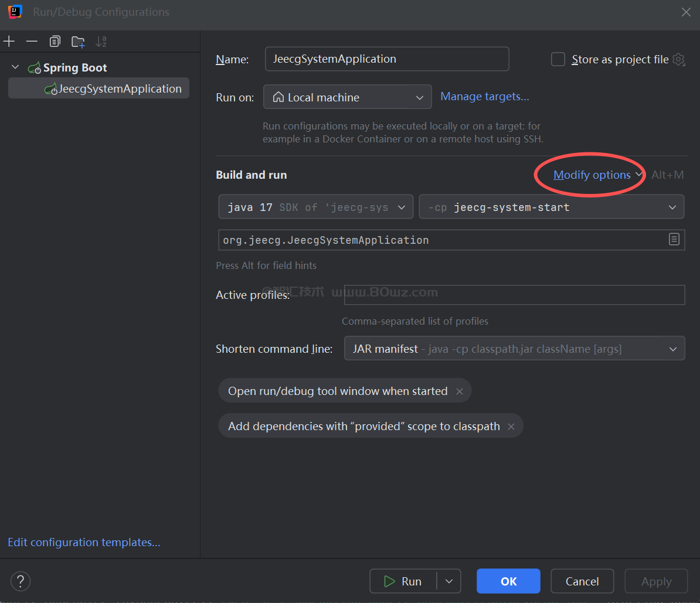
Task: Open Manage targets link
Action: point(485,97)
